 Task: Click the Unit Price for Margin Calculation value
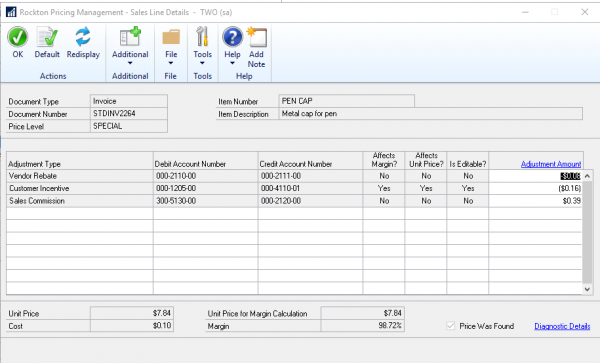363,313
